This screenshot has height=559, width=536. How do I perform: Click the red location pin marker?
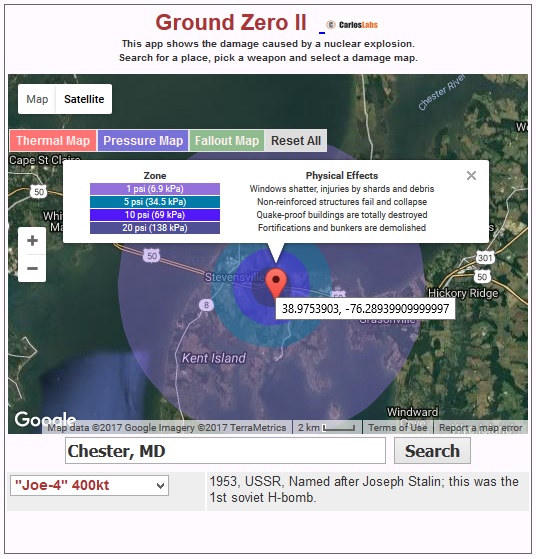[x=276, y=283]
